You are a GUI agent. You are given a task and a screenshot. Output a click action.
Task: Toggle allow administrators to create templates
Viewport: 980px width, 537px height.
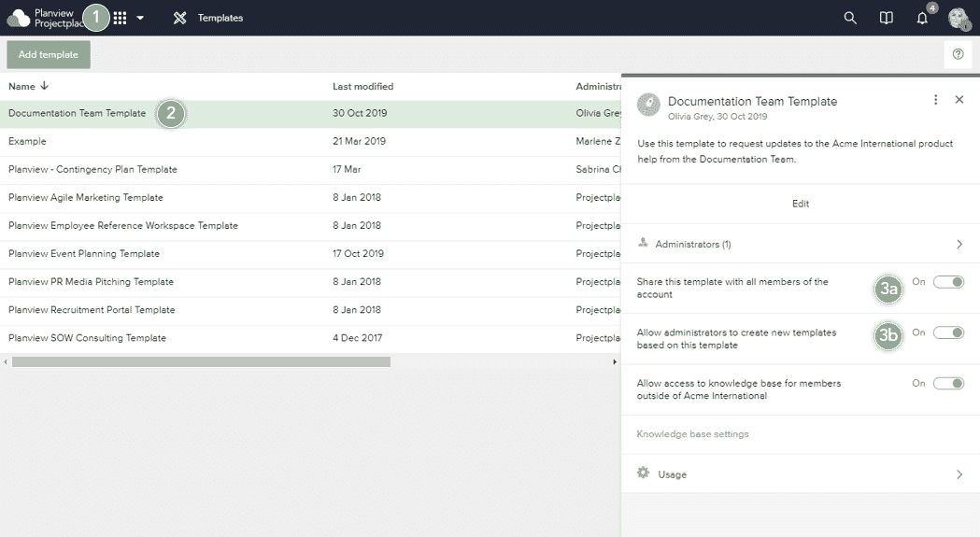click(x=949, y=332)
